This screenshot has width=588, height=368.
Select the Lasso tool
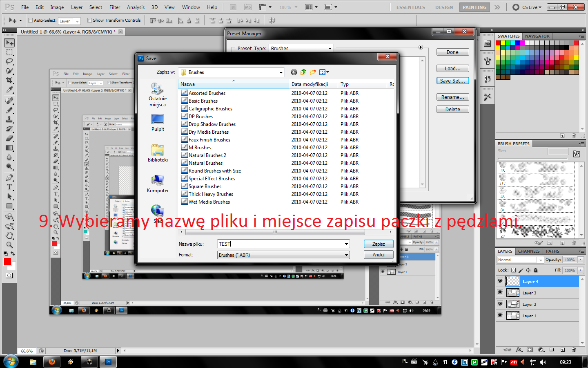click(9, 61)
